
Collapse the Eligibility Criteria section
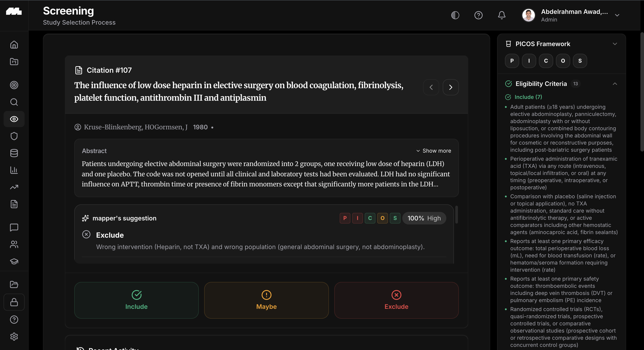click(x=615, y=84)
